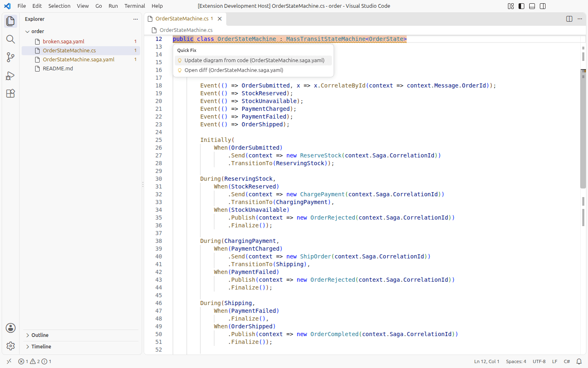
Task: Open README.md in the explorer
Action: pyautogui.click(x=81, y=69)
